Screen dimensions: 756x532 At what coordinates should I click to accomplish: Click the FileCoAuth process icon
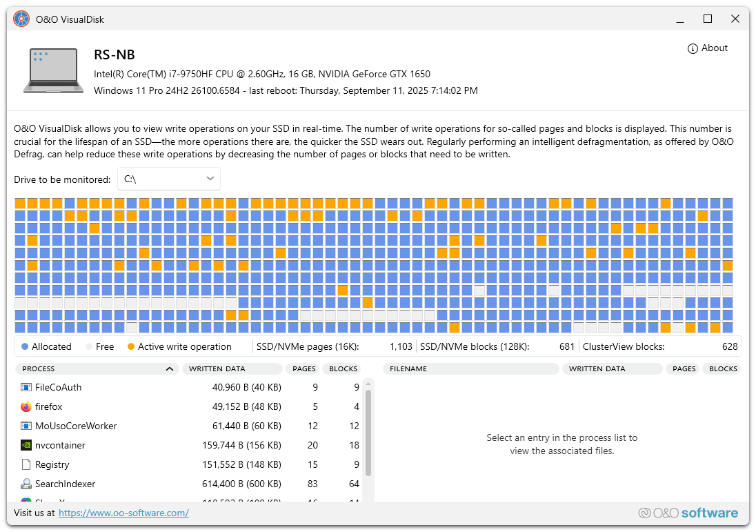click(x=26, y=387)
